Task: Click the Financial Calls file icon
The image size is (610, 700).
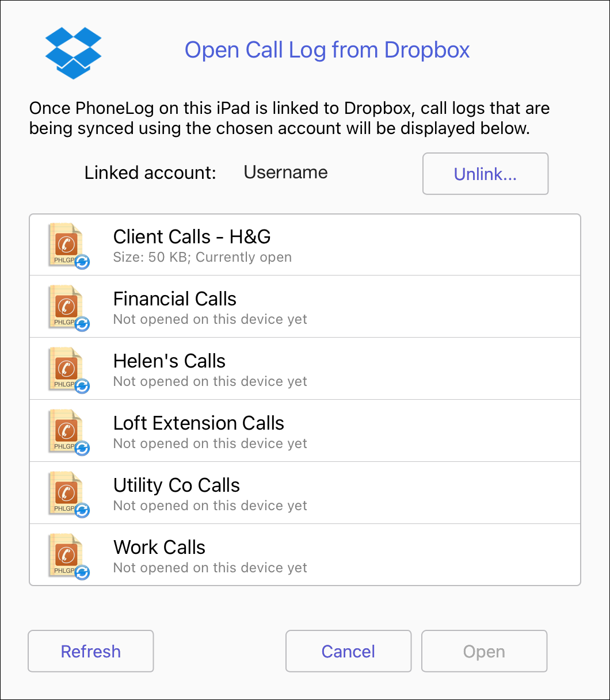Action: [x=69, y=307]
